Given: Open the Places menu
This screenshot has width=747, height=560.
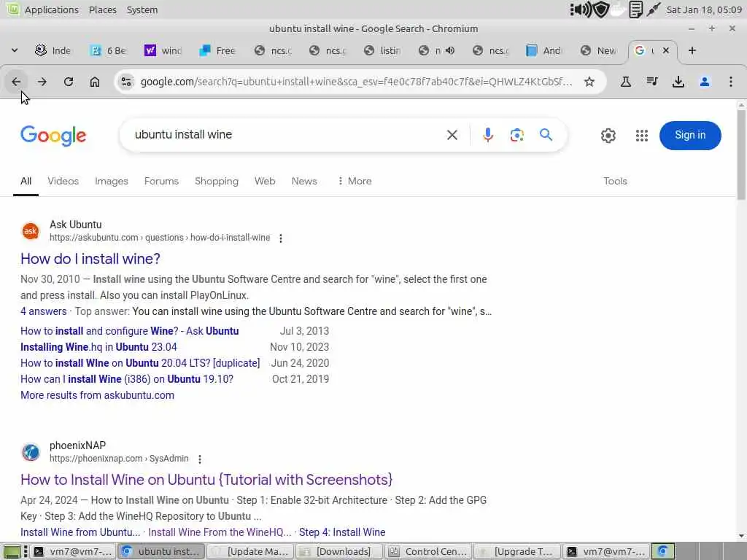Looking at the screenshot, I should click(x=102, y=9).
